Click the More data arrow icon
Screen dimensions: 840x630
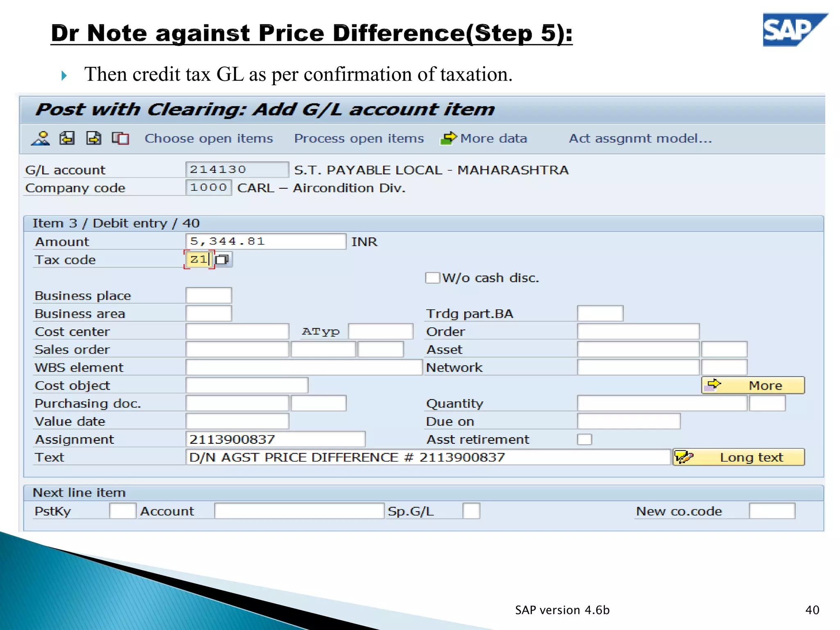pos(448,139)
